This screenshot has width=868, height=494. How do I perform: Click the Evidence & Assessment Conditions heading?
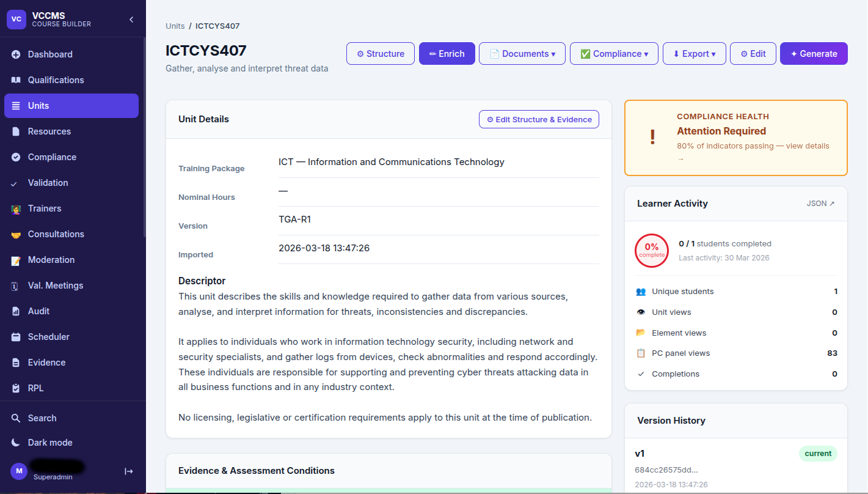pyautogui.click(x=257, y=471)
